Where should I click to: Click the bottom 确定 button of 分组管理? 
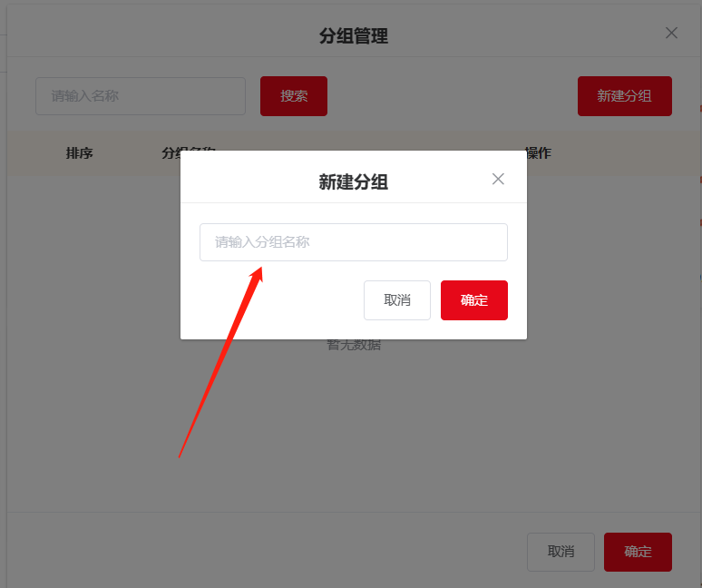tap(638, 552)
